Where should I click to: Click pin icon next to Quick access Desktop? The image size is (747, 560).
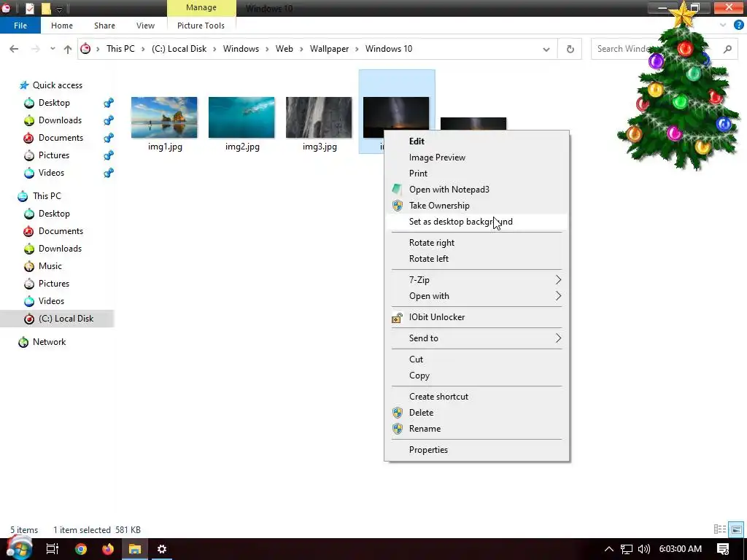coord(109,103)
